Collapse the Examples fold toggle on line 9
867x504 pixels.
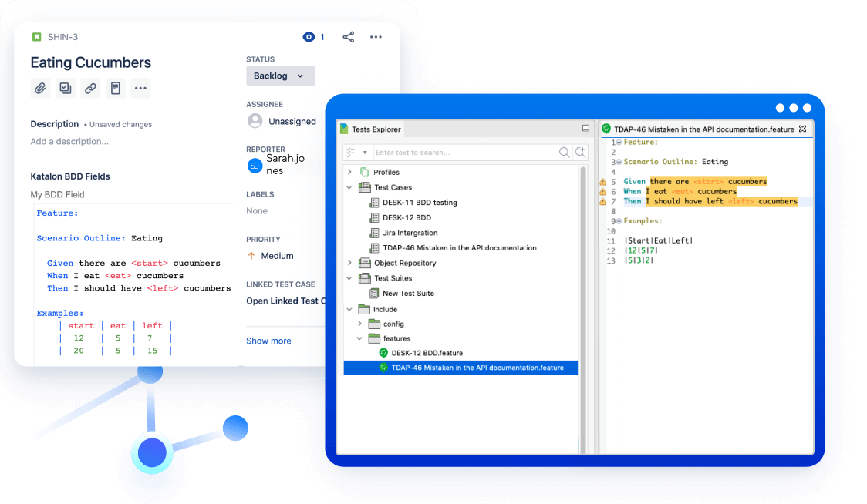(619, 221)
